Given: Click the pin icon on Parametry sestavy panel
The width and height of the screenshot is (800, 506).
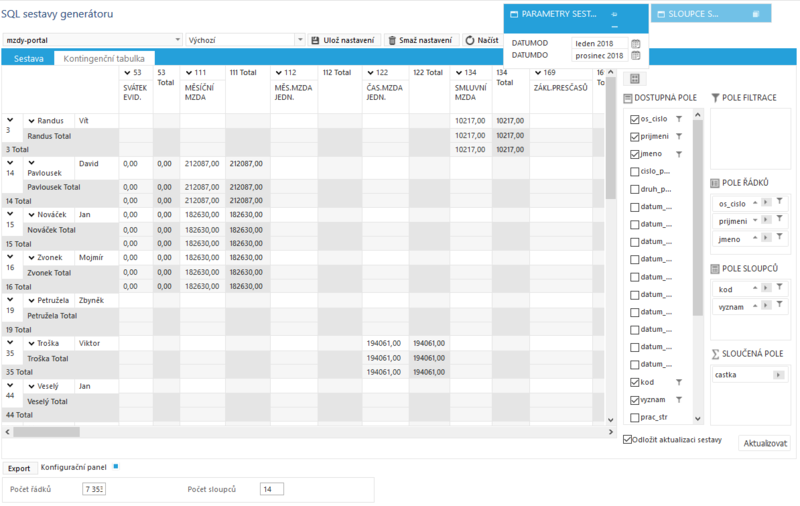Looking at the screenshot, I should (x=615, y=14).
